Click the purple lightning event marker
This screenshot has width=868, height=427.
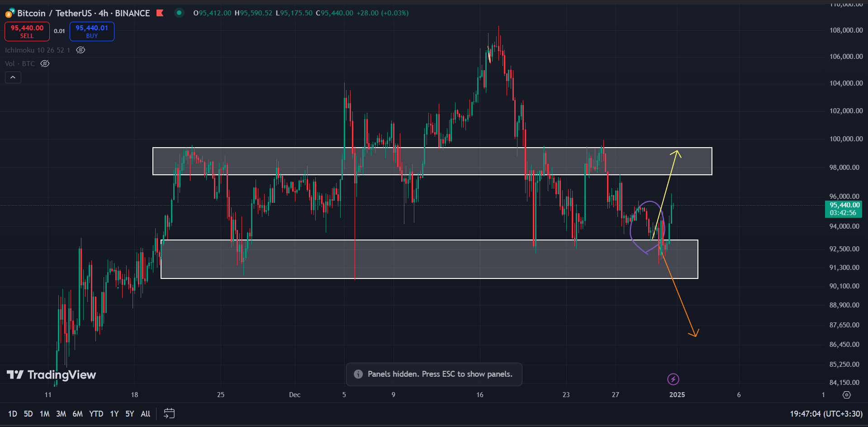673,379
